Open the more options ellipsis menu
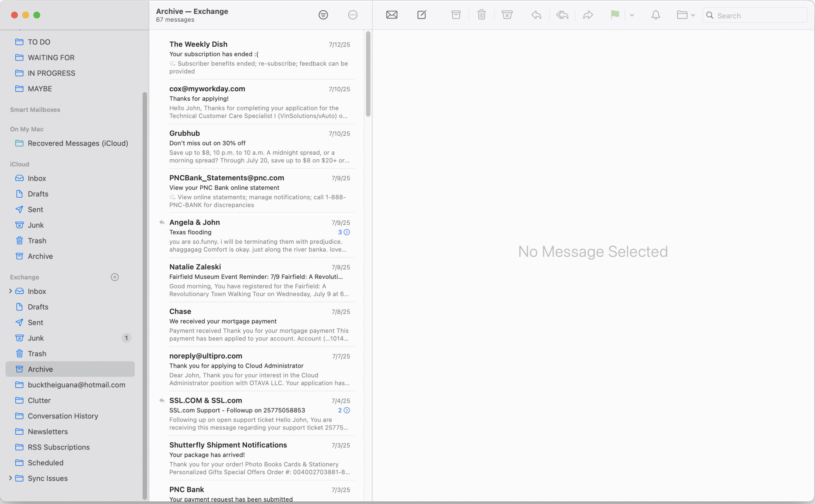Image resolution: width=815 pixels, height=504 pixels. point(352,15)
